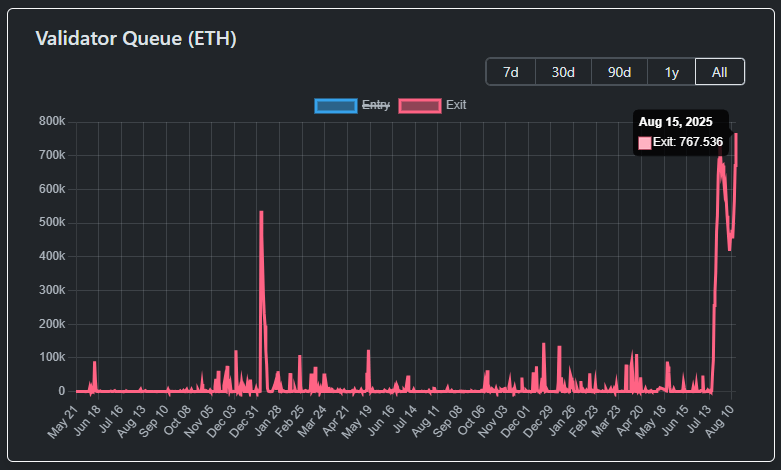
Task: Enable the struck-through Entry series label
Action: point(376,105)
